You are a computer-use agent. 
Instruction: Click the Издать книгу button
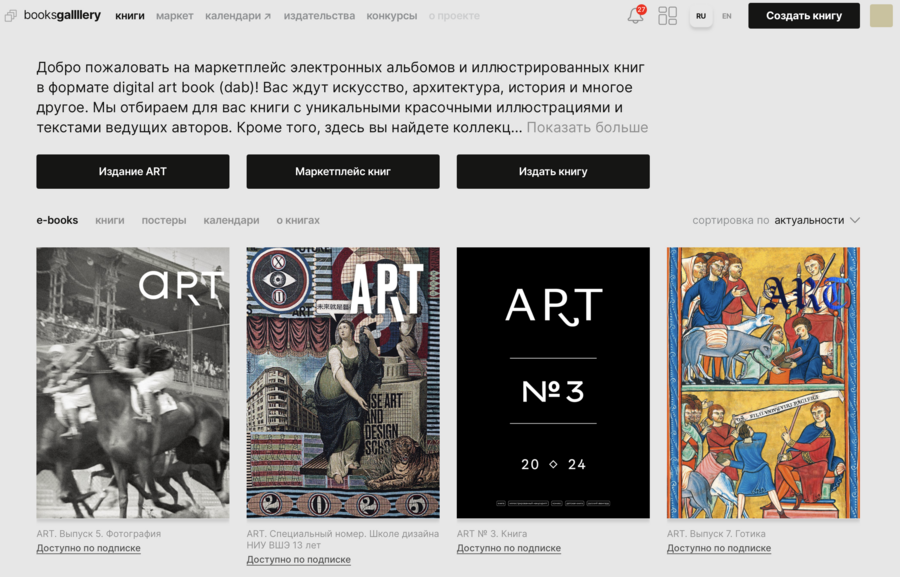[553, 171]
